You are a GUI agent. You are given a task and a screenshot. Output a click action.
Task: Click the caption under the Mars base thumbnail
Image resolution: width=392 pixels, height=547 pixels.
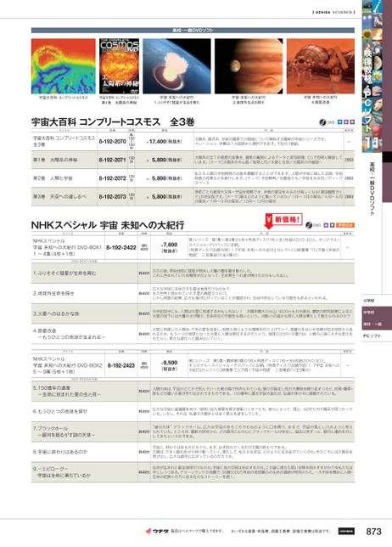tap(321, 99)
